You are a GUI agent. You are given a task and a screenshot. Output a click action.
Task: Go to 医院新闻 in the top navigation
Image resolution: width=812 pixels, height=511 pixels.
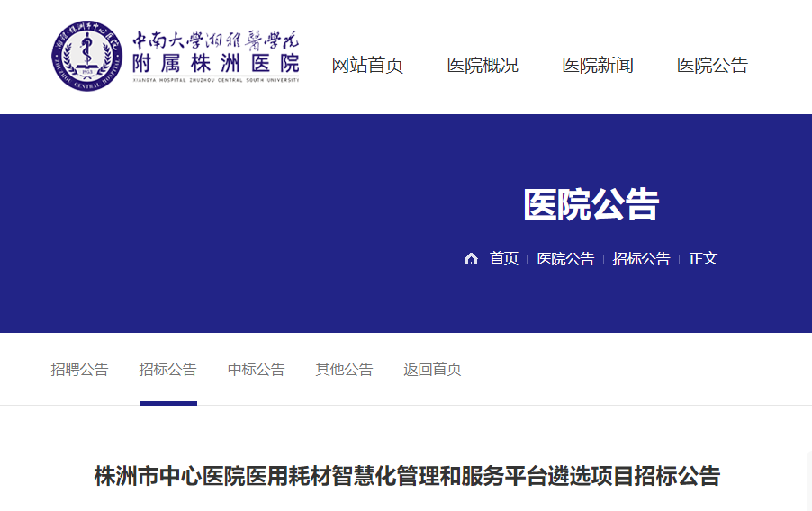[598, 66]
